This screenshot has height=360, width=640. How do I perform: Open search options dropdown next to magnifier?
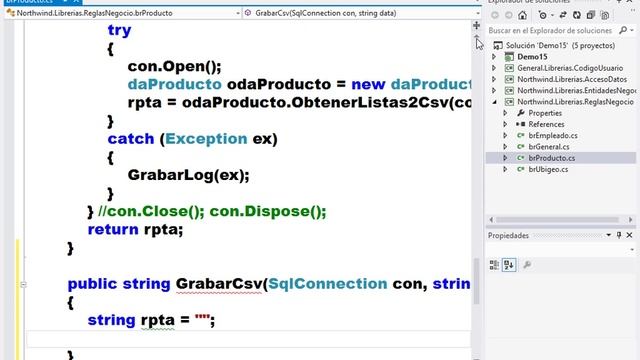(x=632, y=30)
